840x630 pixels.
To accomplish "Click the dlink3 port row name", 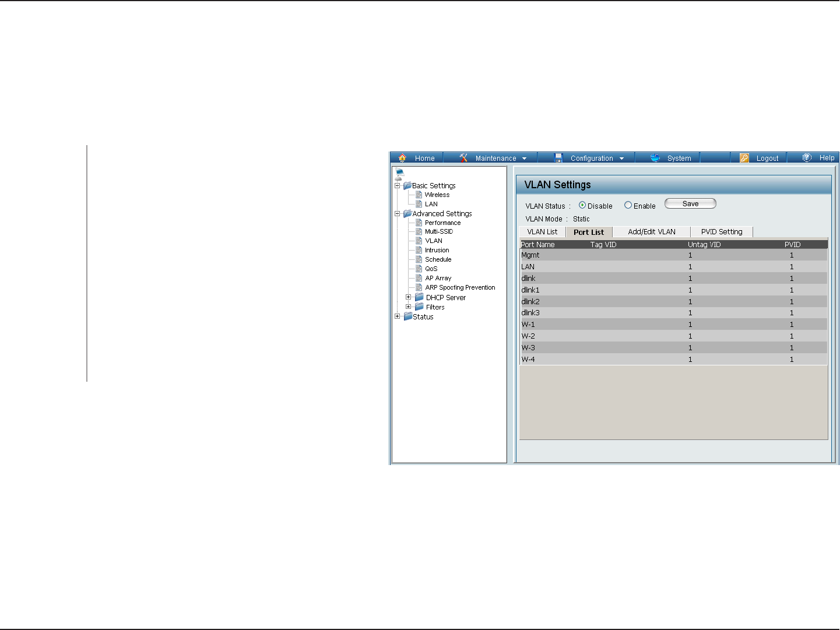I will 530,313.
